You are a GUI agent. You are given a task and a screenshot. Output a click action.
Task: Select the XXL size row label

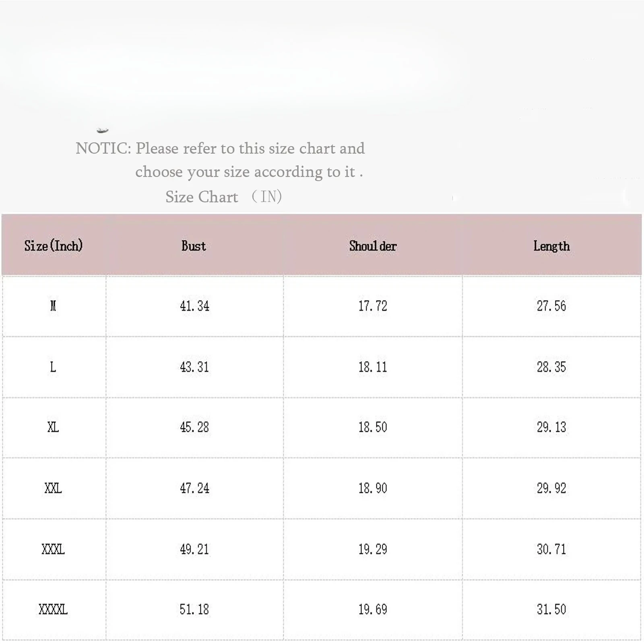pos(53,488)
